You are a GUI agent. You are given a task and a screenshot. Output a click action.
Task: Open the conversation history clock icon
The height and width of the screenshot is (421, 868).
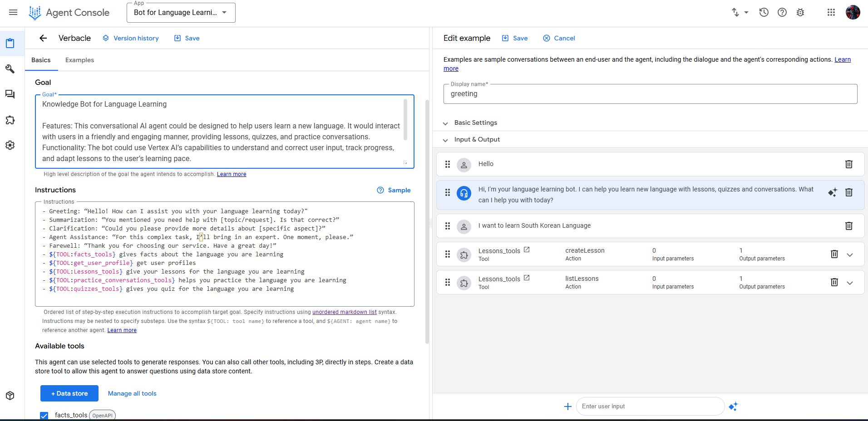(x=764, y=12)
